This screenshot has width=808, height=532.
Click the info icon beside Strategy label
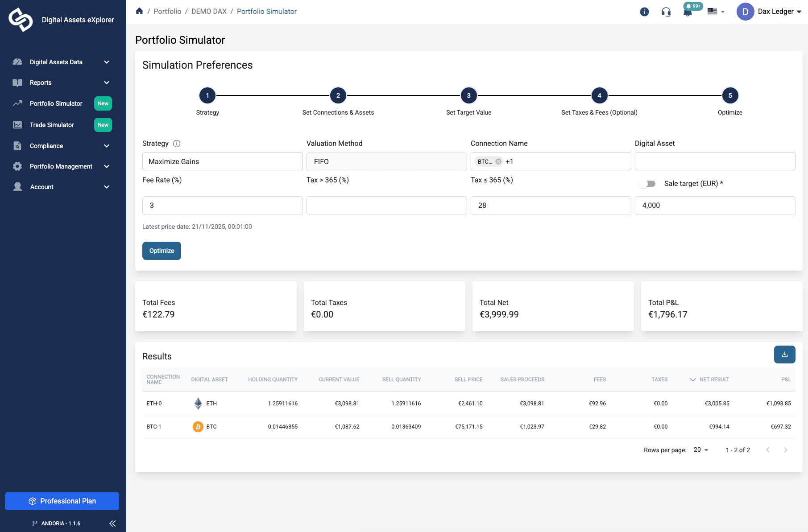(177, 143)
